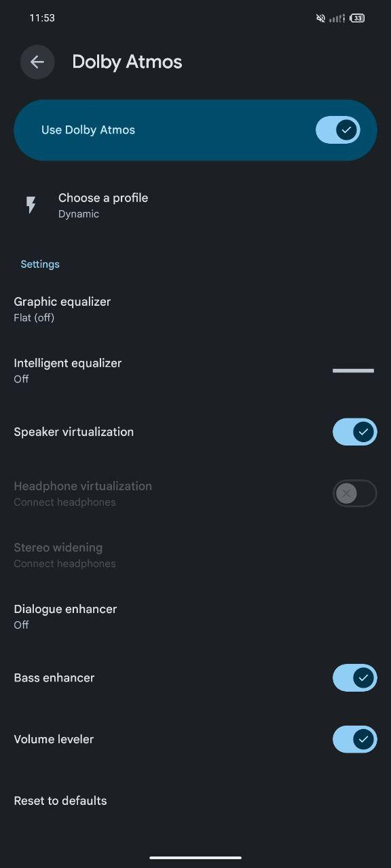Tap the back arrow icon
Screen dimensions: 391x868
coord(37,62)
